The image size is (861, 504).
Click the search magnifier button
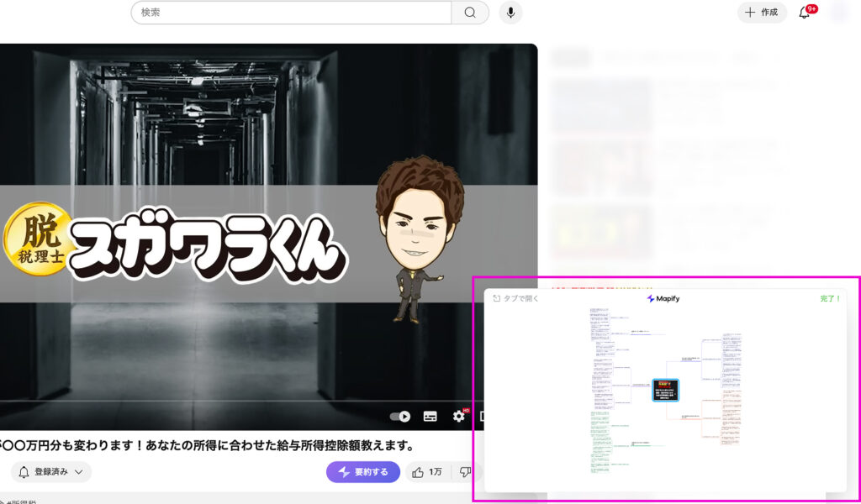pyautogui.click(x=470, y=13)
